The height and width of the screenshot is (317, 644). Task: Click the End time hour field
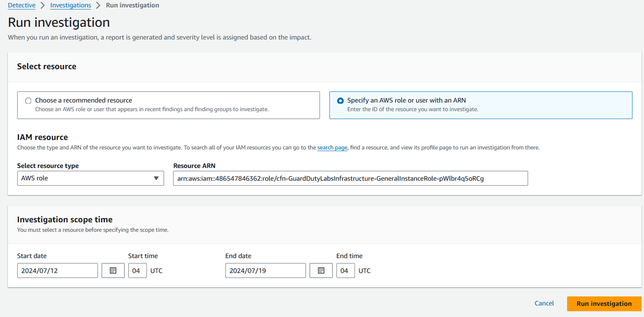pos(346,271)
